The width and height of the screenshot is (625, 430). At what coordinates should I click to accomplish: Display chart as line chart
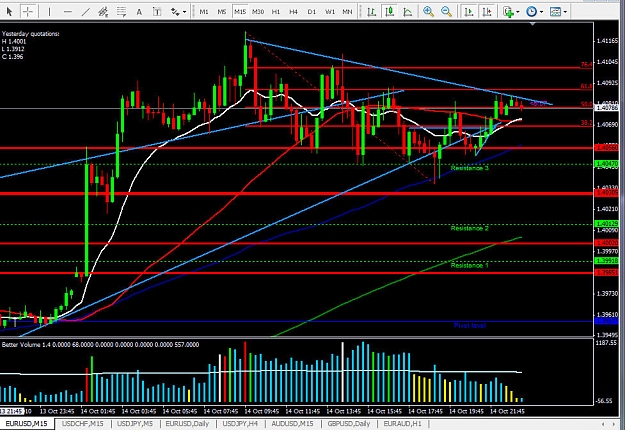pyautogui.click(x=407, y=12)
